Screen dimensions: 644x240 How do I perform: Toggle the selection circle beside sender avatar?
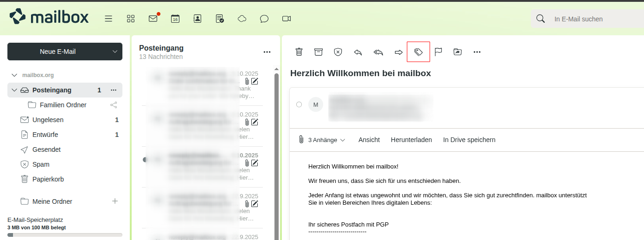tap(299, 104)
